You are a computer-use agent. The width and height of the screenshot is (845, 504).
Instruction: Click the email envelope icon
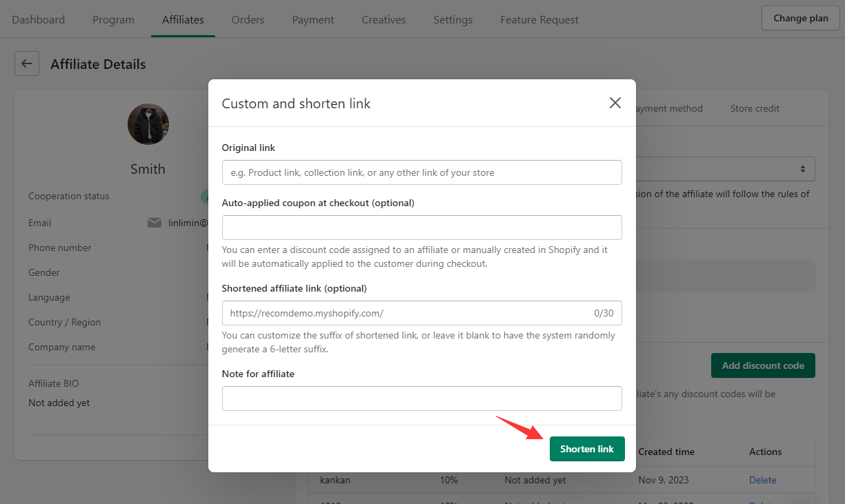click(155, 223)
